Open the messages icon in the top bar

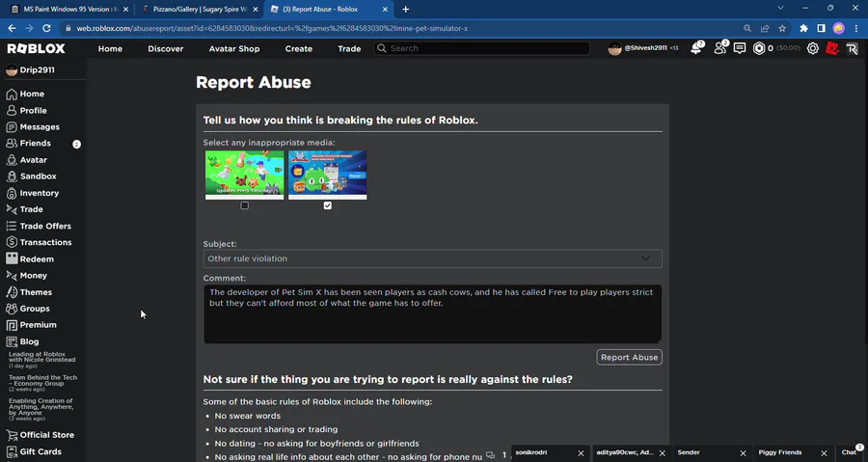[x=740, y=48]
